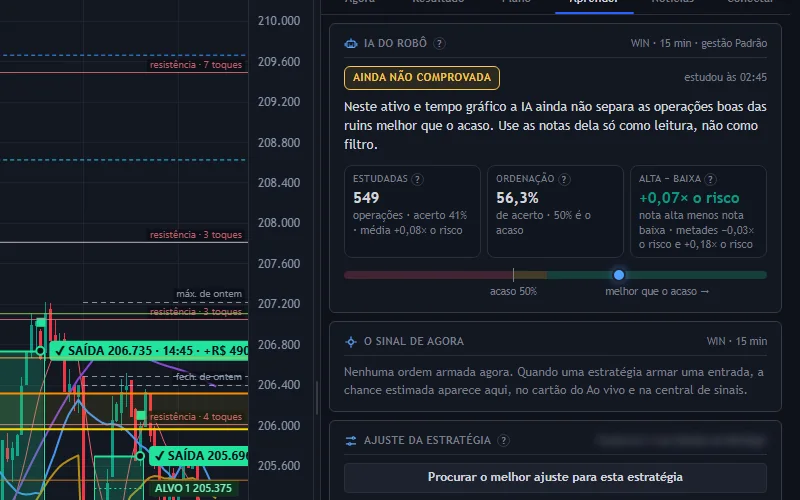
Task: Click the resistência · 4 toques label
Action: pyautogui.click(x=196, y=417)
